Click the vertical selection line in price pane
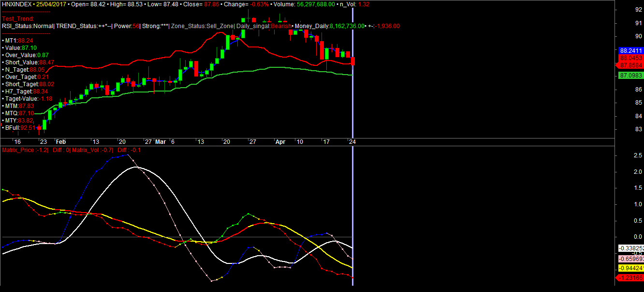Viewport: 644px width, 292px height. tap(353, 107)
